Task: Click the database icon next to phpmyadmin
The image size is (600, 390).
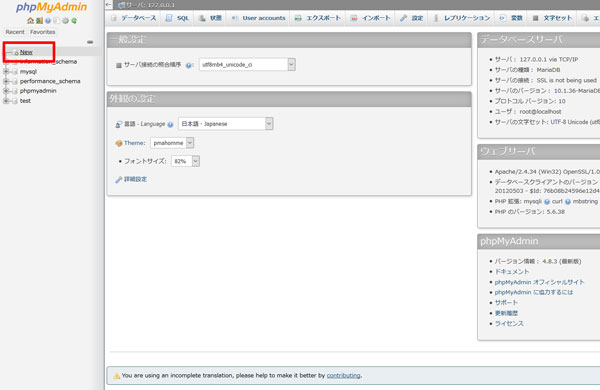Action: (x=15, y=91)
